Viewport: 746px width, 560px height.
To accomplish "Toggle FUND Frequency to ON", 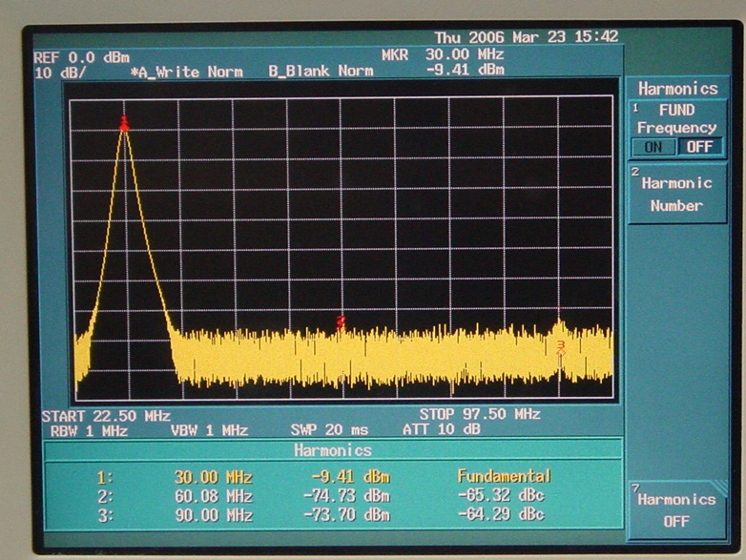I will click(653, 147).
